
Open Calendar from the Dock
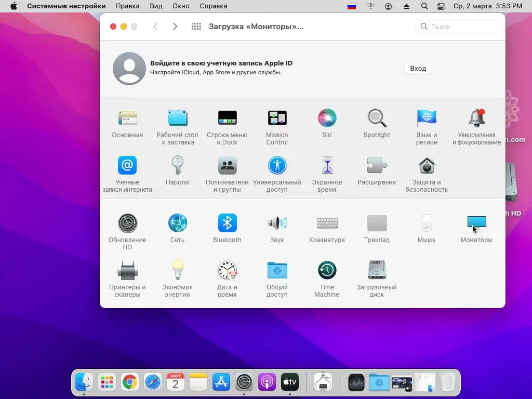tap(176, 382)
